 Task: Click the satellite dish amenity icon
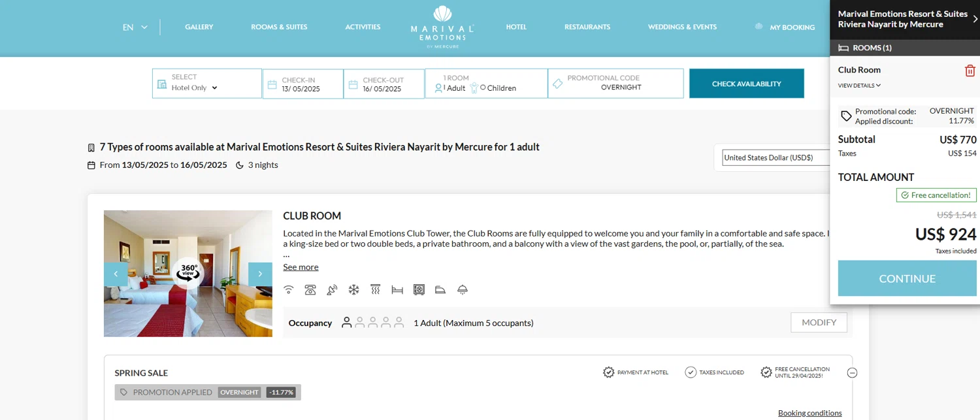[332, 289]
